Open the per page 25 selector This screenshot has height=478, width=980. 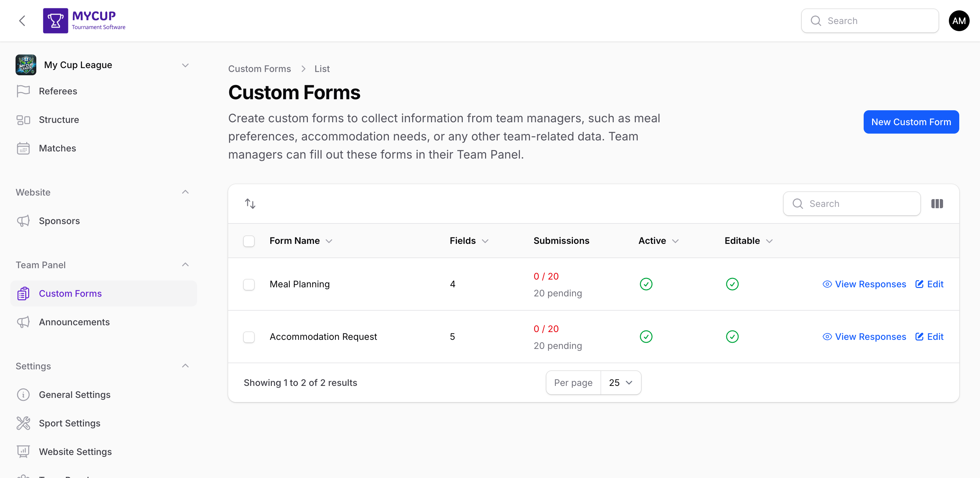coord(620,382)
